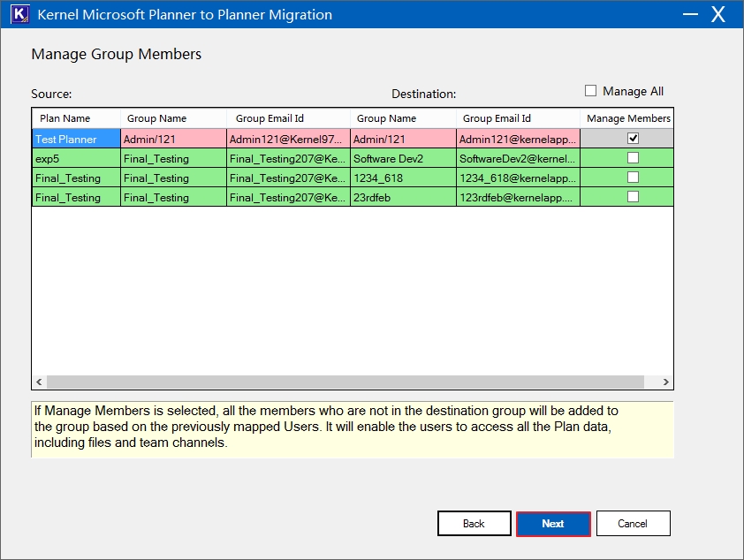Click source Group Name column header

[173, 118]
